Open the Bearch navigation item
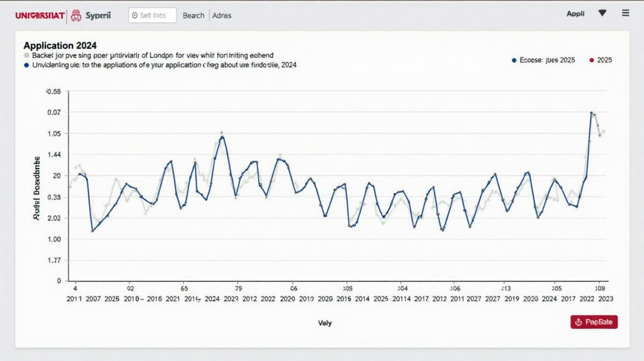The height and width of the screenshot is (361, 644). tap(193, 16)
